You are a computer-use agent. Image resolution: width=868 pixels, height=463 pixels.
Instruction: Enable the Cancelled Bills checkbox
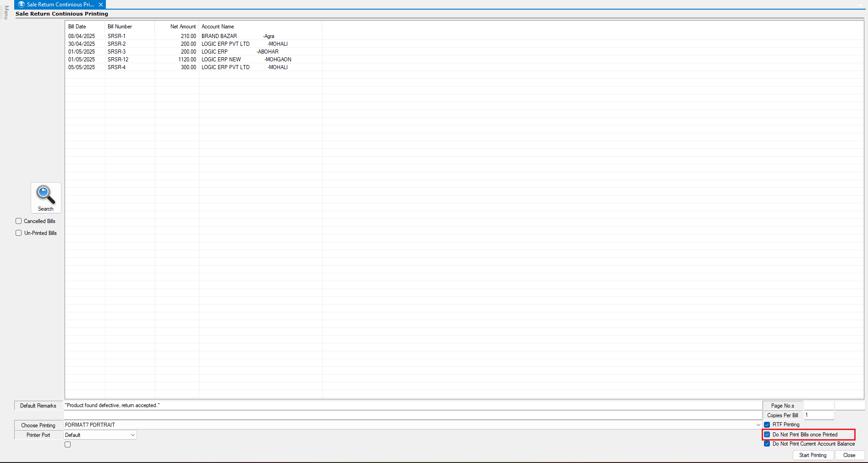click(19, 221)
